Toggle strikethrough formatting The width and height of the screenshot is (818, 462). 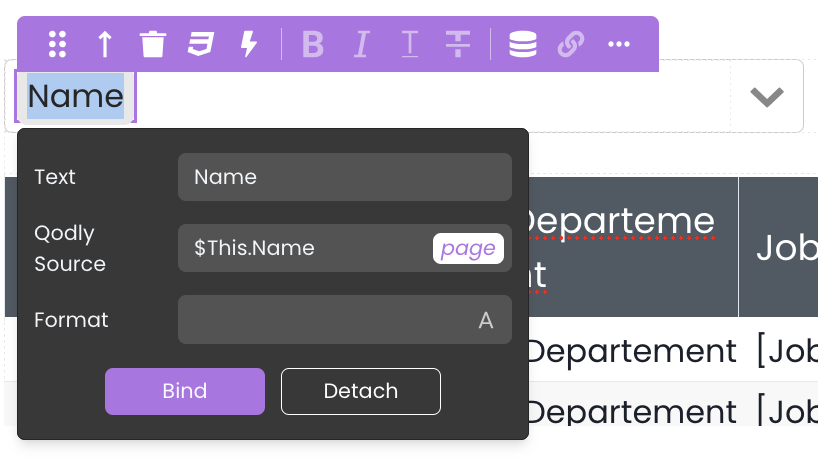[458, 44]
